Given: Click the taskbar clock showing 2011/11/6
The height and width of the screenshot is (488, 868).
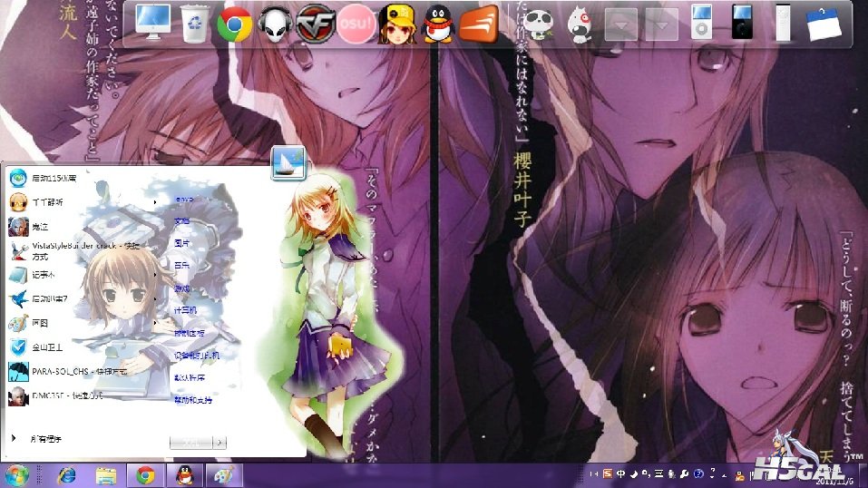Looking at the screenshot, I should click(833, 476).
